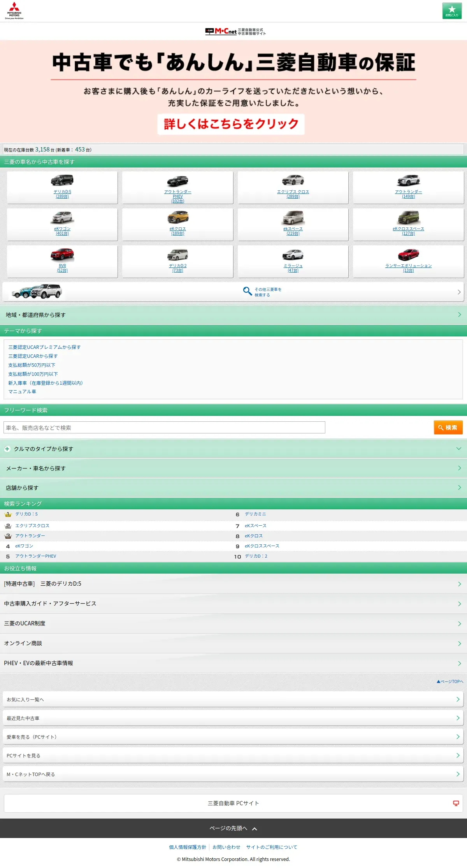Choose the green eKクロススペース car icon
Image resolution: width=467 pixels, height=868 pixels.
click(409, 217)
